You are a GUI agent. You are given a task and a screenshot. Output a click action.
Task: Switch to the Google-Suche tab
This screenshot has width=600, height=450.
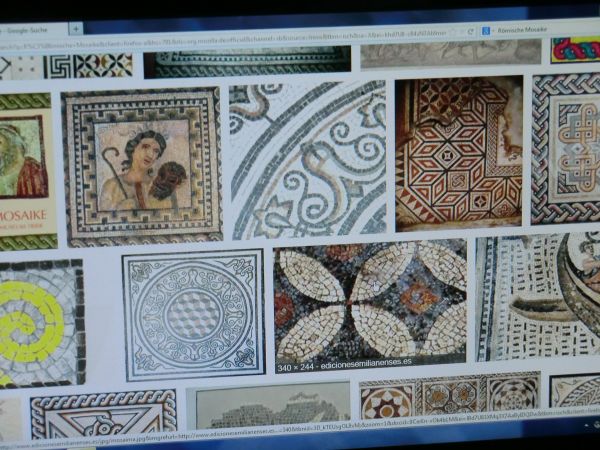[34, 30]
